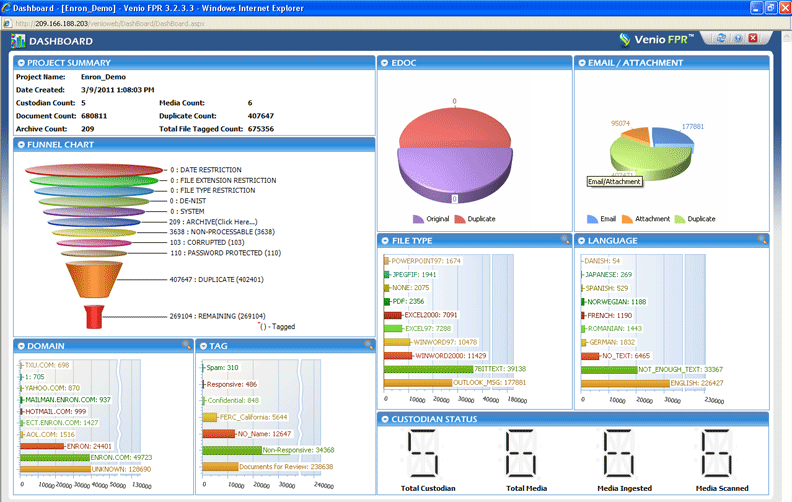Click the Email/Attachment tooltip label
Image resolution: width=792 pixels, height=502 pixels.
point(615,181)
